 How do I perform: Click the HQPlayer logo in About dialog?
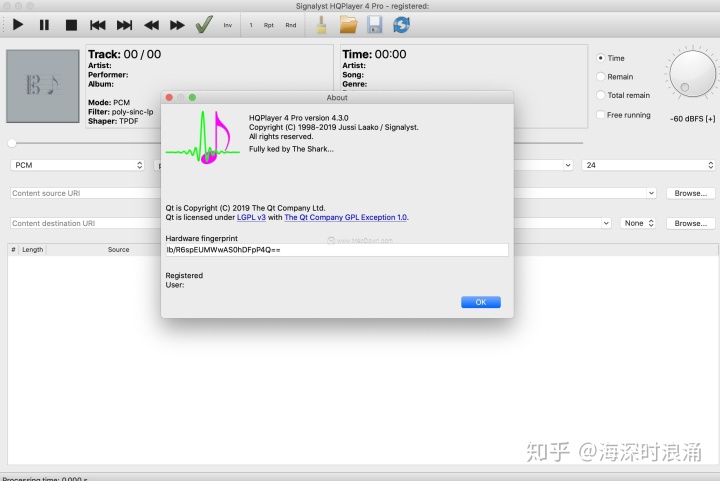pyautogui.click(x=202, y=137)
